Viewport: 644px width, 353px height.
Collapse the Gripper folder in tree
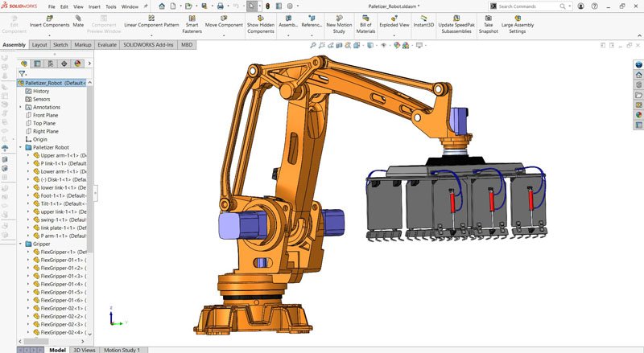(x=20, y=244)
